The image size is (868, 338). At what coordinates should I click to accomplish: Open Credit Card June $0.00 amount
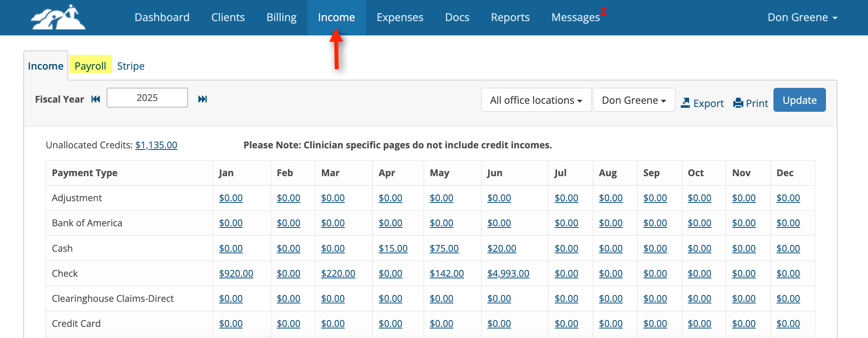499,324
